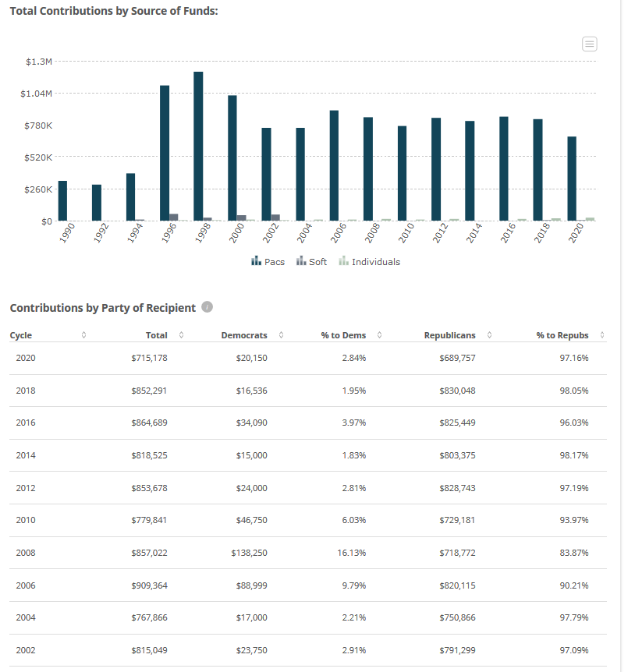Viewport: 628px width, 672px height.
Task: Select the 2020 Pacs bar
Action: coord(572,179)
